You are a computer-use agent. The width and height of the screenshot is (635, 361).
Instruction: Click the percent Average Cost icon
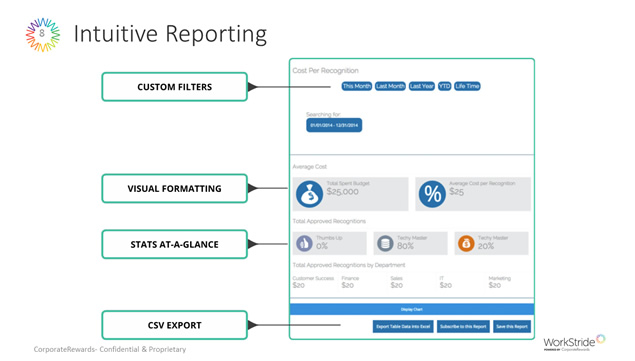pos(432,194)
